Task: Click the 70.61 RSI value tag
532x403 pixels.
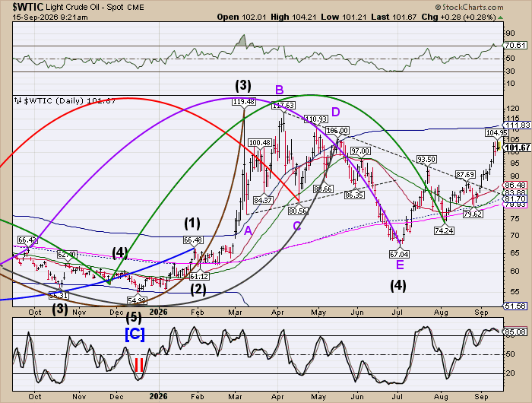Action: coord(515,45)
